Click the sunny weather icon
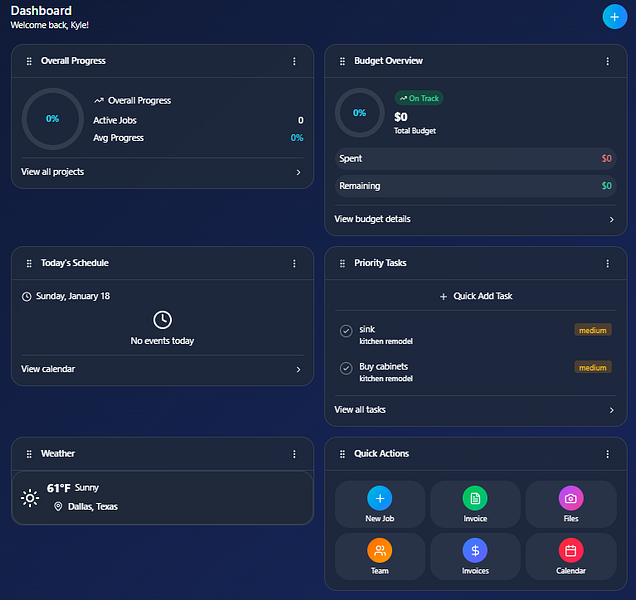 30,498
